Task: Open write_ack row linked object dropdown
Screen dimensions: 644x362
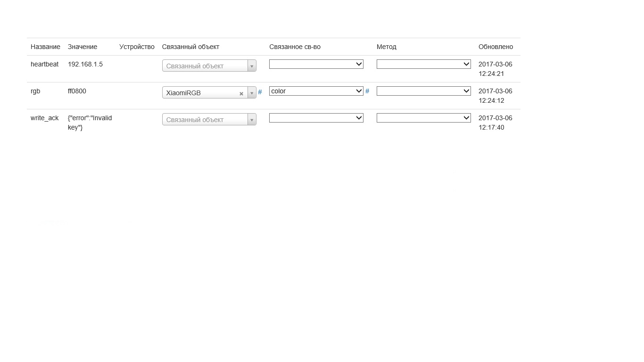Action: pos(209,120)
